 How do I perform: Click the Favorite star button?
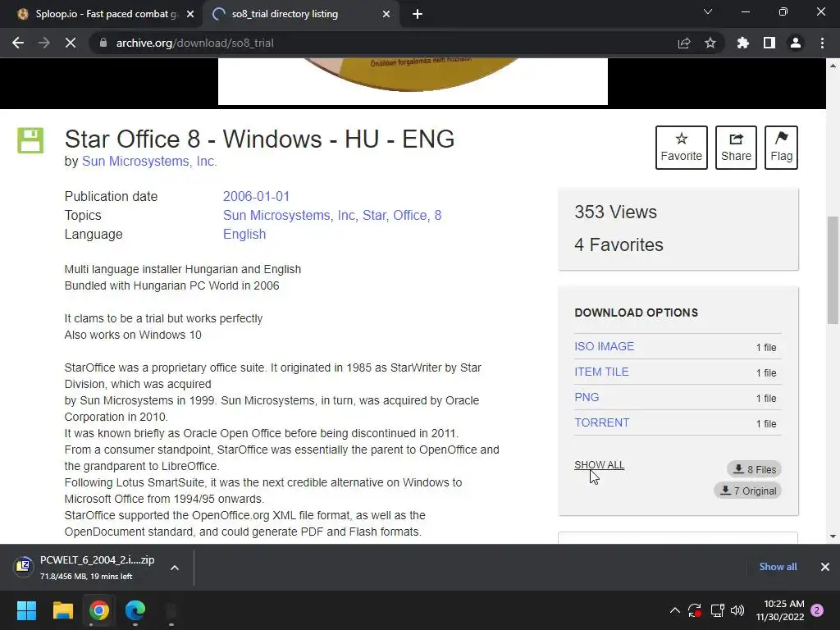click(x=681, y=148)
